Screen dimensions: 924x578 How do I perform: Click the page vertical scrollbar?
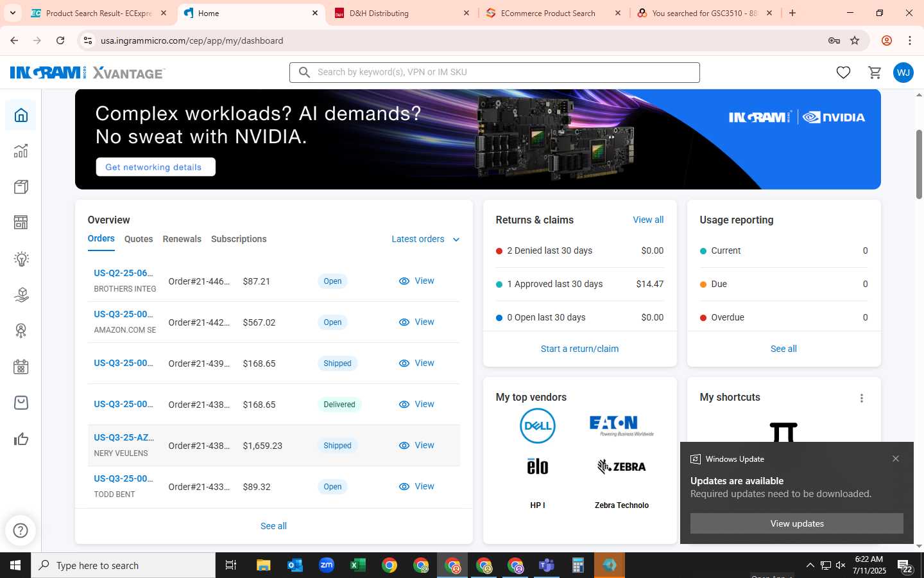[x=919, y=164]
